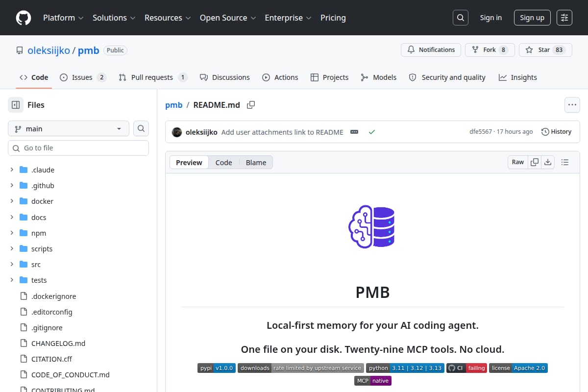The image size is (588, 392).
Task: Open the CITATION.cff file
Action: pos(51,359)
